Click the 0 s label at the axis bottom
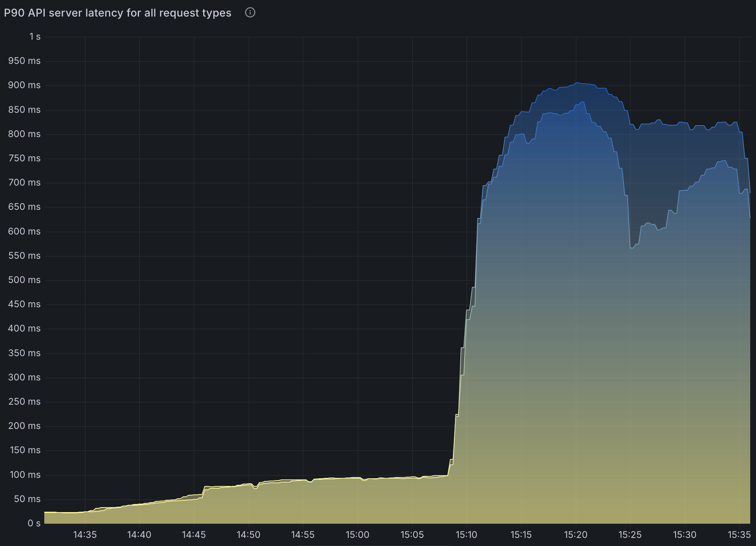 click(x=35, y=523)
